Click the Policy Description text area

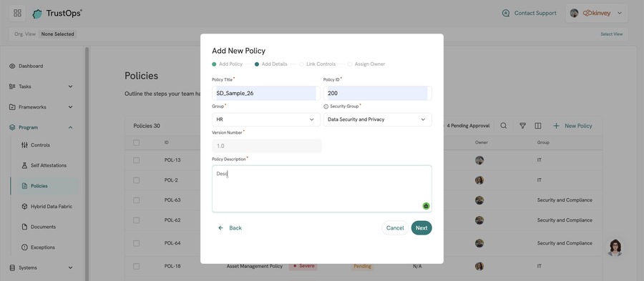322,189
